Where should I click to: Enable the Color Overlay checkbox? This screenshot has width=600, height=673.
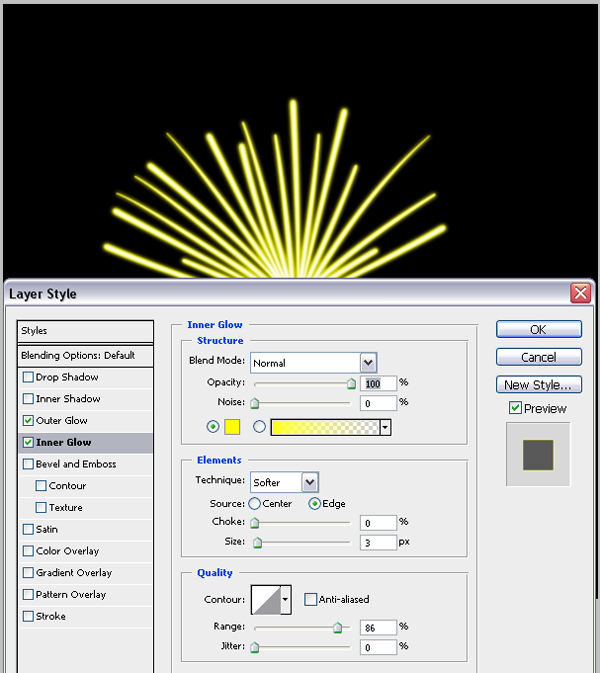(28, 551)
